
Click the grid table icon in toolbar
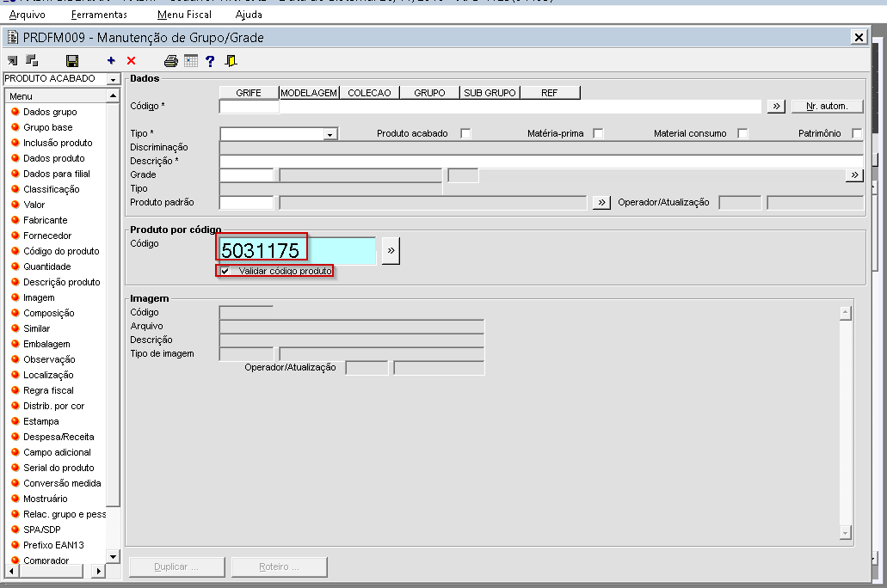click(191, 60)
